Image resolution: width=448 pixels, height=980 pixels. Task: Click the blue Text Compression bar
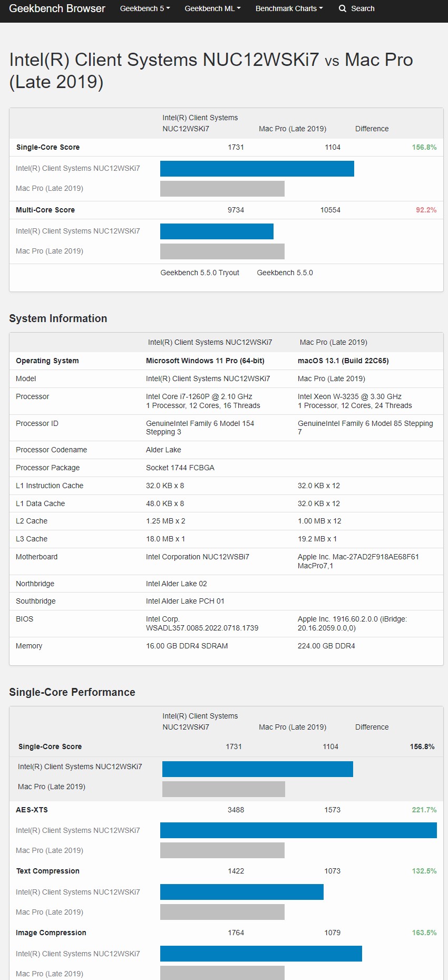click(241, 892)
